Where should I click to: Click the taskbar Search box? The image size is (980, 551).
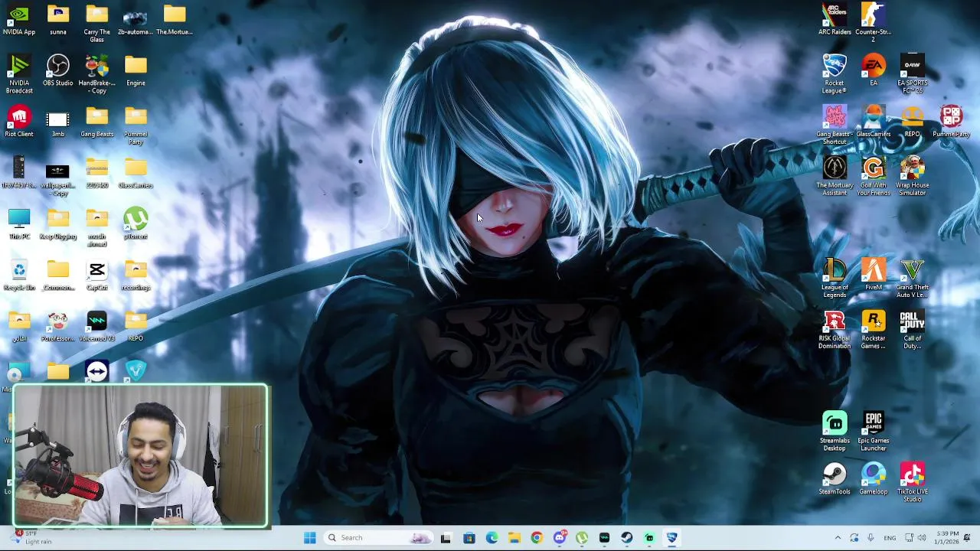[x=377, y=538]
